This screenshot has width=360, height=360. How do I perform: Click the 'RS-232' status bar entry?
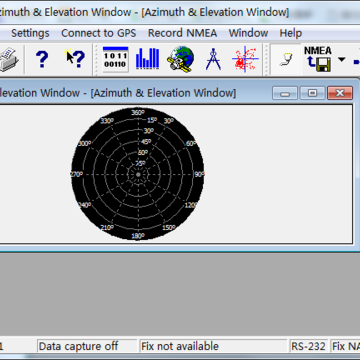coord(309,346)
